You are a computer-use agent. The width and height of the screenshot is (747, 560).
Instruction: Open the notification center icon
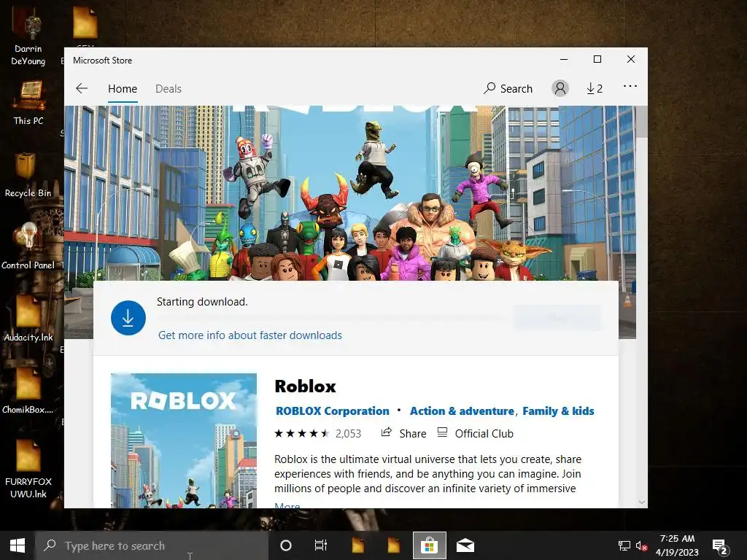point(719,546)
